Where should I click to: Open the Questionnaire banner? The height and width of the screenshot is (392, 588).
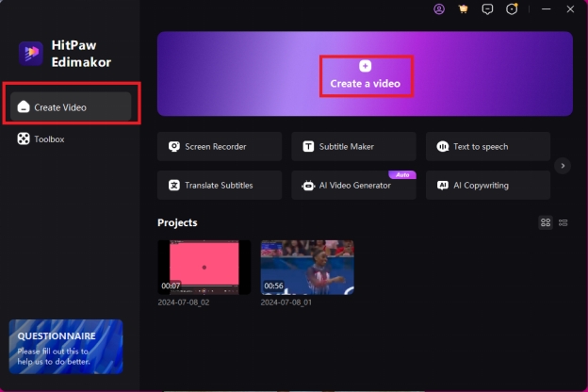click(x=66, y=347)
